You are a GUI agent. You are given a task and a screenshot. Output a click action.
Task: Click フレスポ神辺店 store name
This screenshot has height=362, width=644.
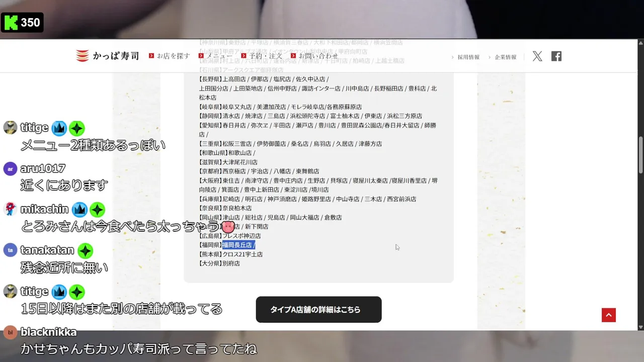click(242, 236)
